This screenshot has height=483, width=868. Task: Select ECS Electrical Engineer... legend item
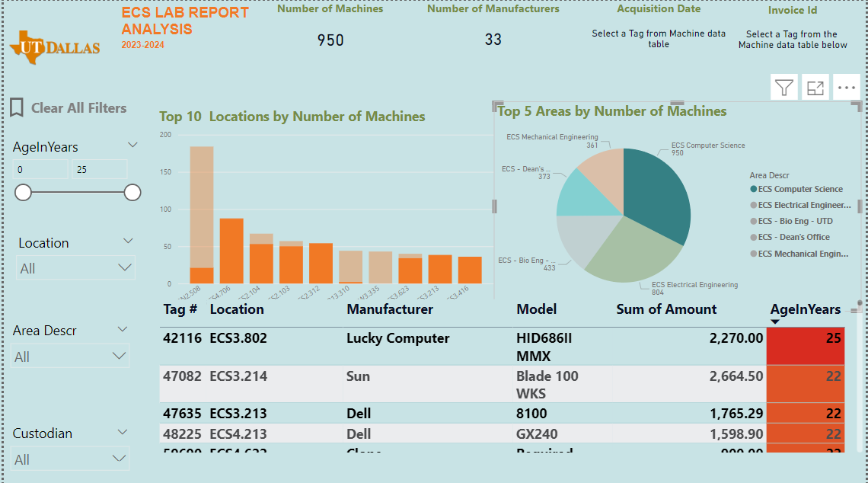[800, 205]
